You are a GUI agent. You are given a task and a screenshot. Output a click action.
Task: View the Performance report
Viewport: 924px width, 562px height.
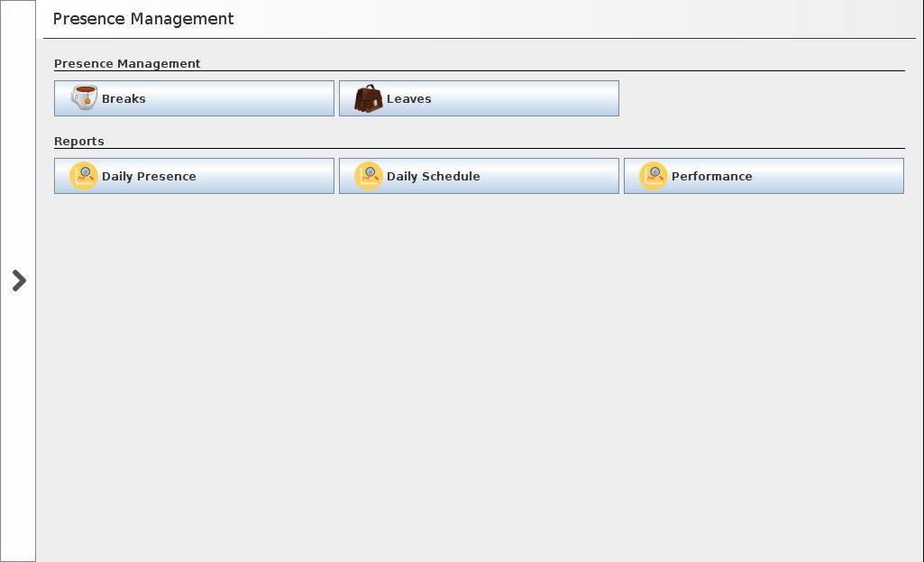pyautogui.click(x=764, y=176)
